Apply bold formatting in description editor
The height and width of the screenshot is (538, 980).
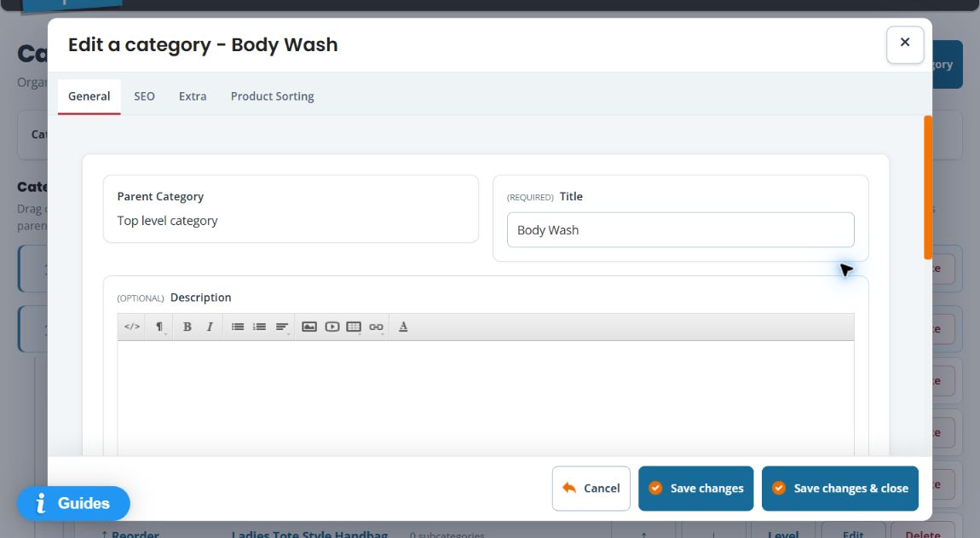187,327
